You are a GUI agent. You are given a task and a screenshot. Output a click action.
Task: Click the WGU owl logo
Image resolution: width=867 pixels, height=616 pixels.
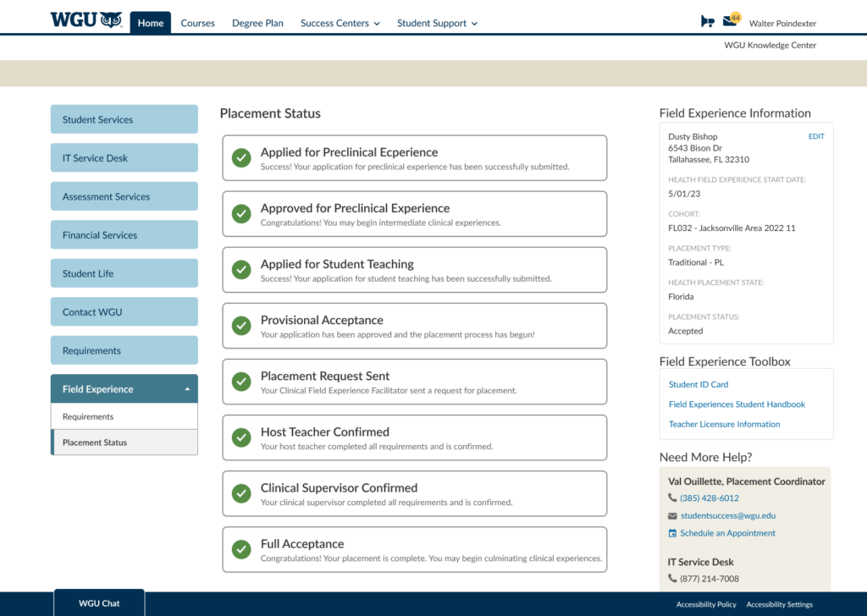[x=86, y=20]
